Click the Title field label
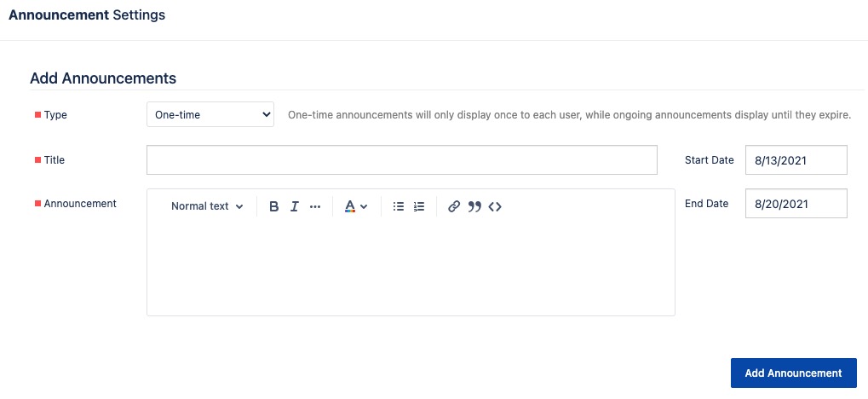The width and height of the screenshot is (868, 399). point(55,159)
